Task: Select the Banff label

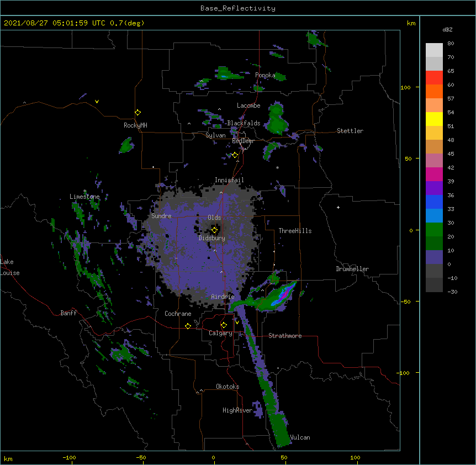Action: (68, 313)
